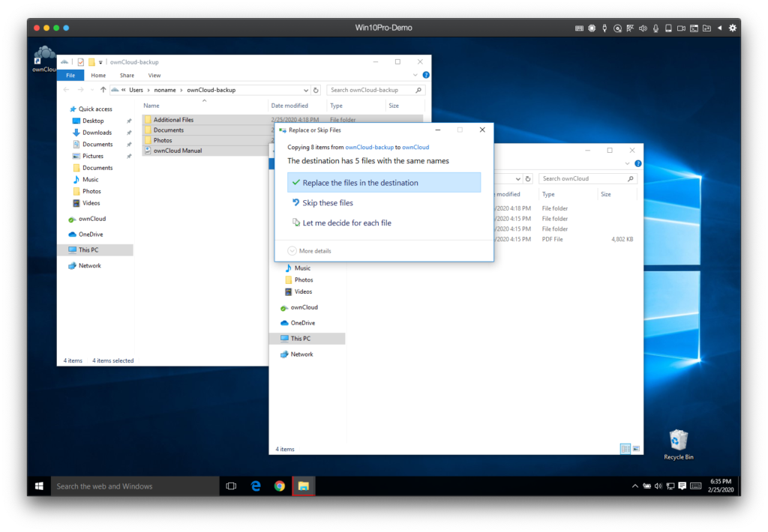Image resolution: width=768 pixels, height=532 pixels.
Task: Click the New Folder icon in ownCloud-backup title bar
Action: [91, 62]
